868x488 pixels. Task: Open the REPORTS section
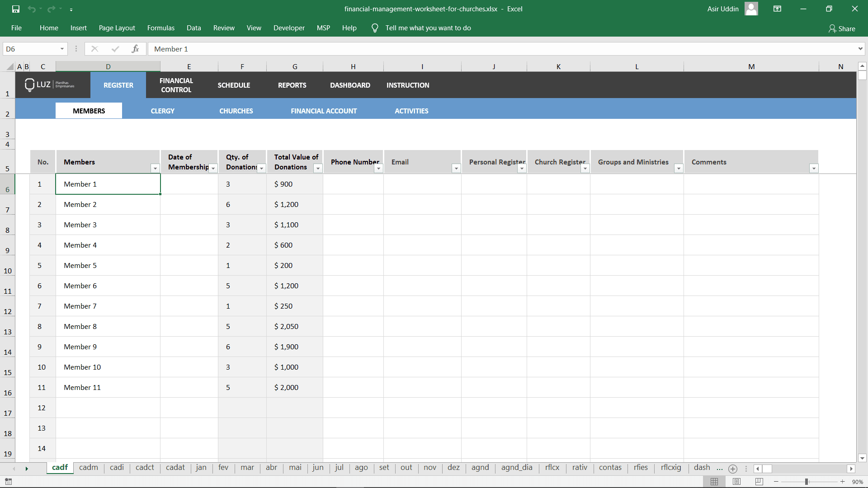[x=292, y=85]
